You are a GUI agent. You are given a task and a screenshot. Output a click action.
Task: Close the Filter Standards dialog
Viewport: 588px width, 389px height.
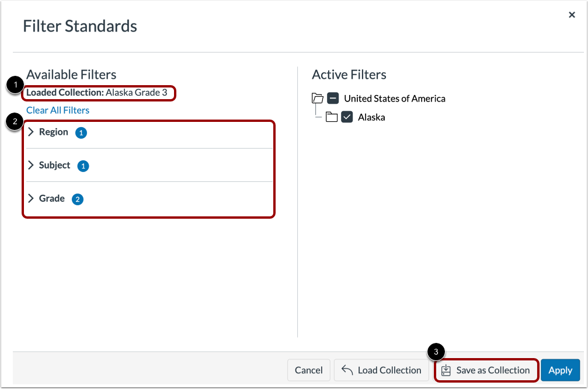(572, 15)
